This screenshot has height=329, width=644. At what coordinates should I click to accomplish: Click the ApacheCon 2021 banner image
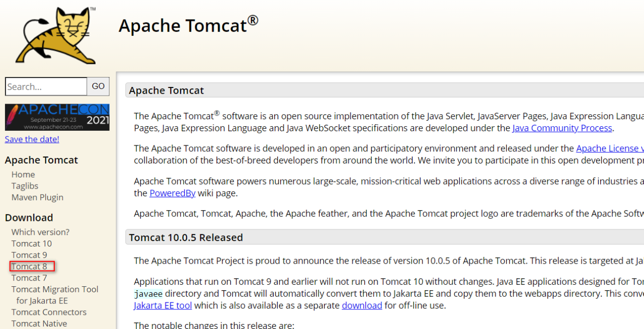click(57, 117)
